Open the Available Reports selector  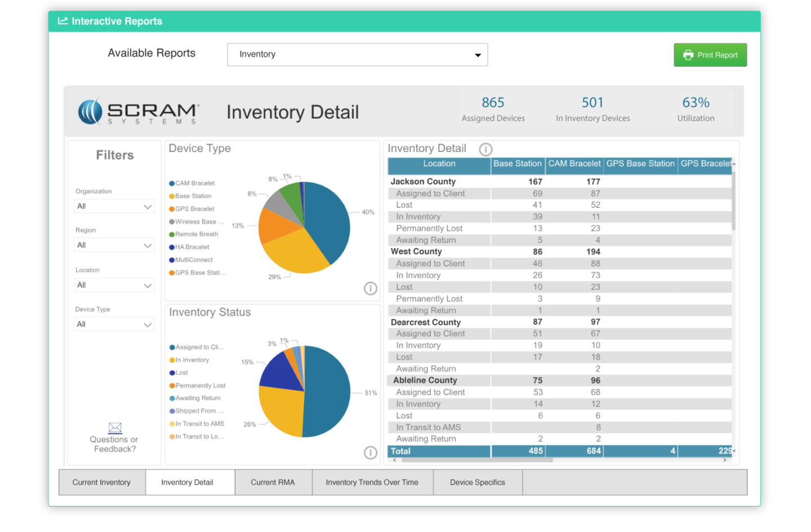tap(357, 55)
